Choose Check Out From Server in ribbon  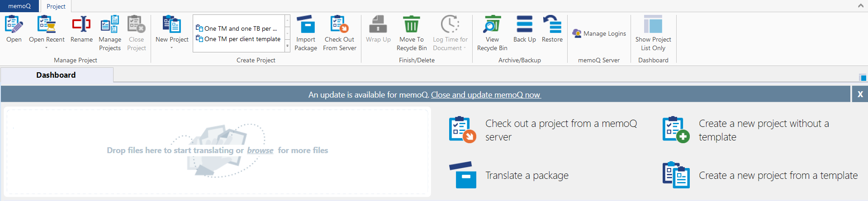point(340,33)
